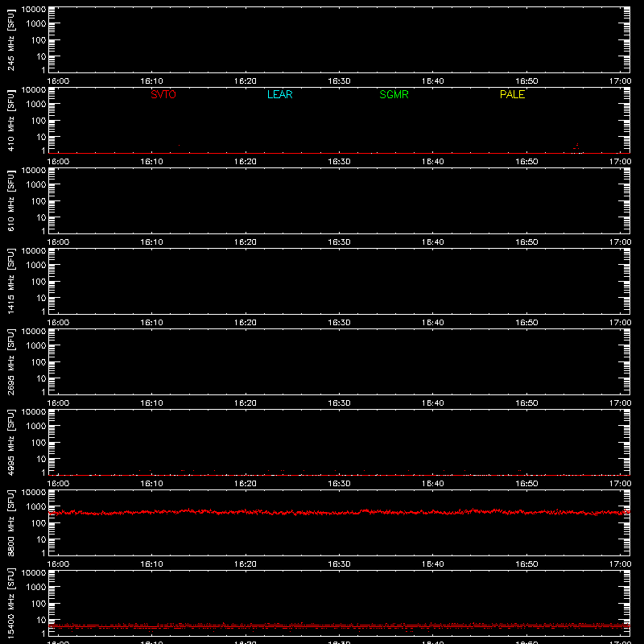Click the 410 MHz [SFU] axis title
This screenshot has height=644, width=644.
click(x=11, y=120)
